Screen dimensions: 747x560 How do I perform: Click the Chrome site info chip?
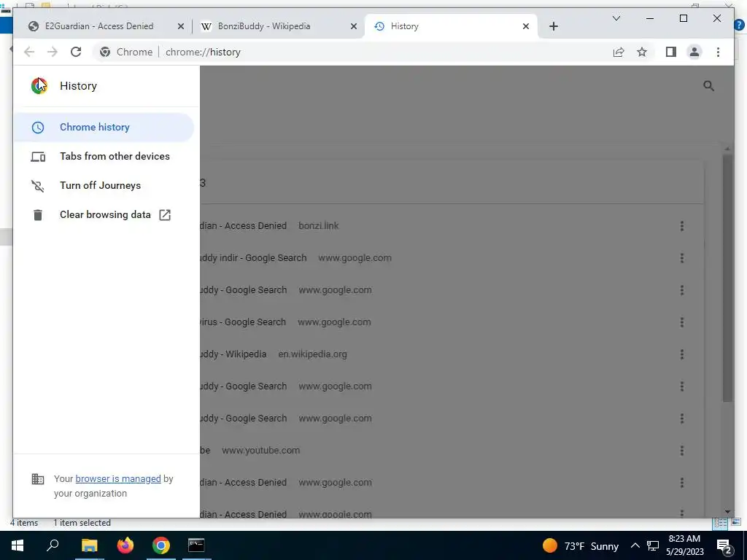[126, 52]
